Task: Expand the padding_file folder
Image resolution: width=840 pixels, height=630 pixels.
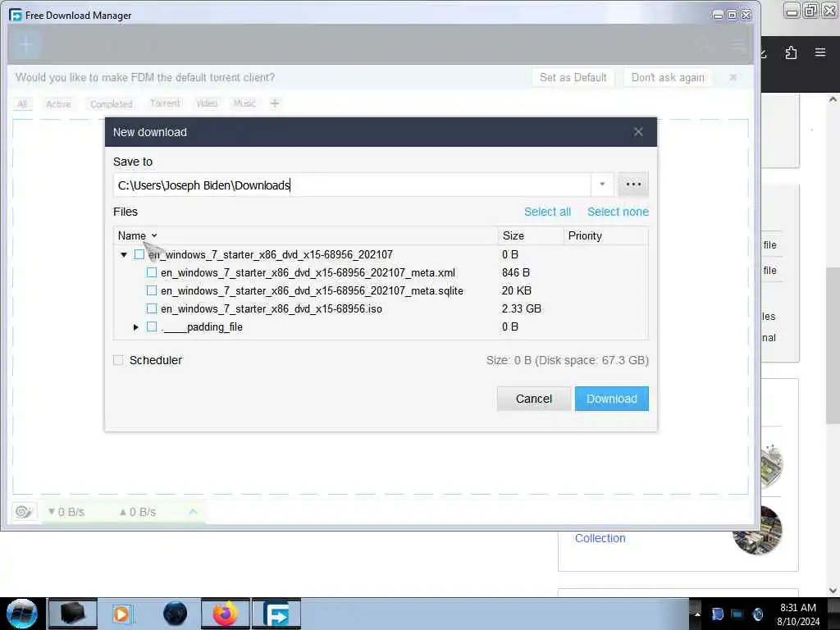Action: pyautogui.click(x=135, y=326)
